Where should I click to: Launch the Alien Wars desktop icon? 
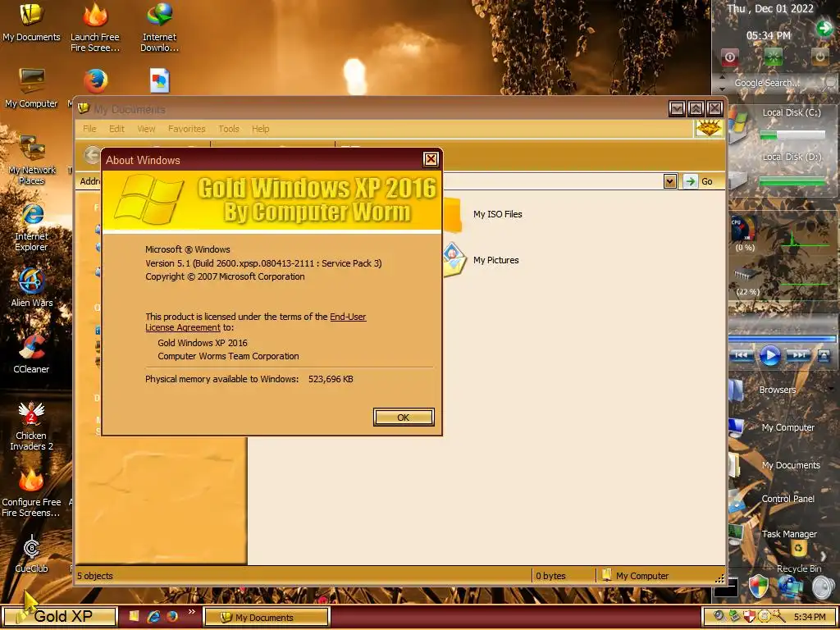[x=32, y=288]
